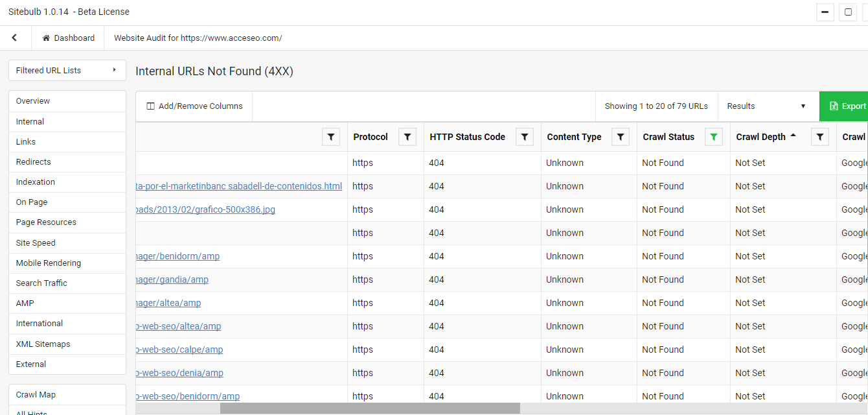Sort by Crawl Depth column header
868x415 pixels.
pos(760,137)
